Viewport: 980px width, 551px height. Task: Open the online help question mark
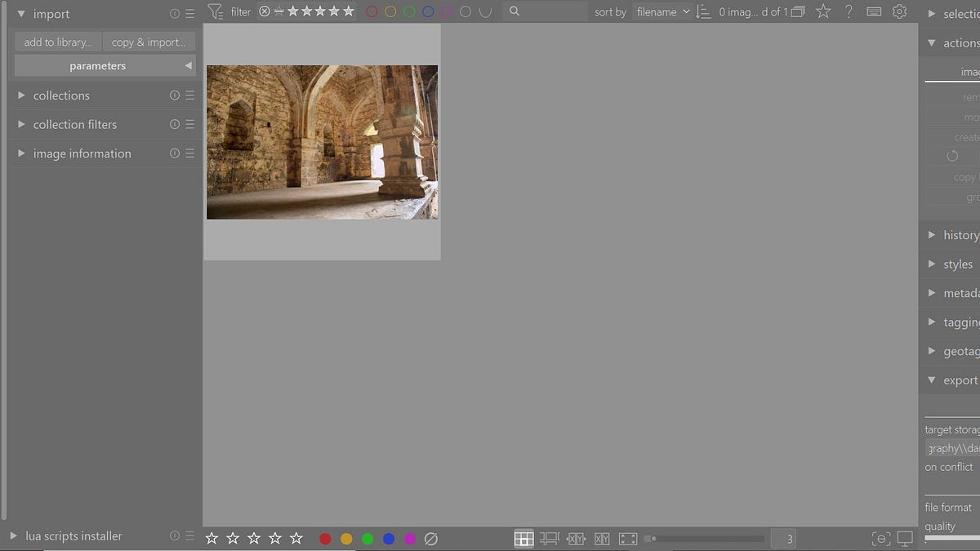pos(849,11)
